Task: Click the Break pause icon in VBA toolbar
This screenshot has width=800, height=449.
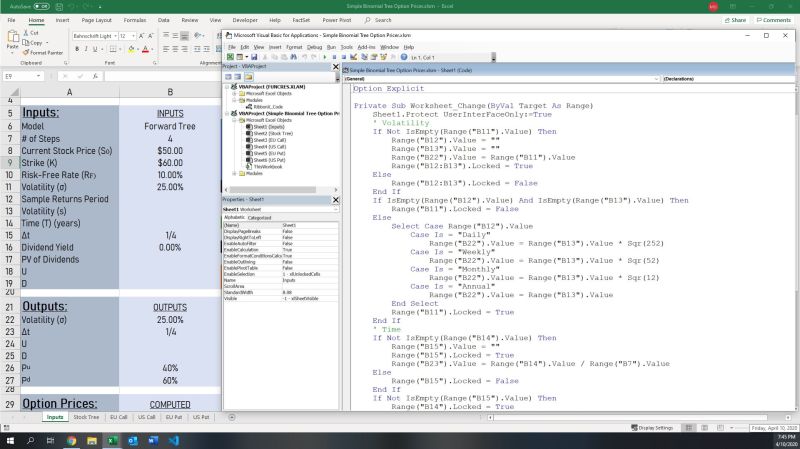Action: [334, 57]
